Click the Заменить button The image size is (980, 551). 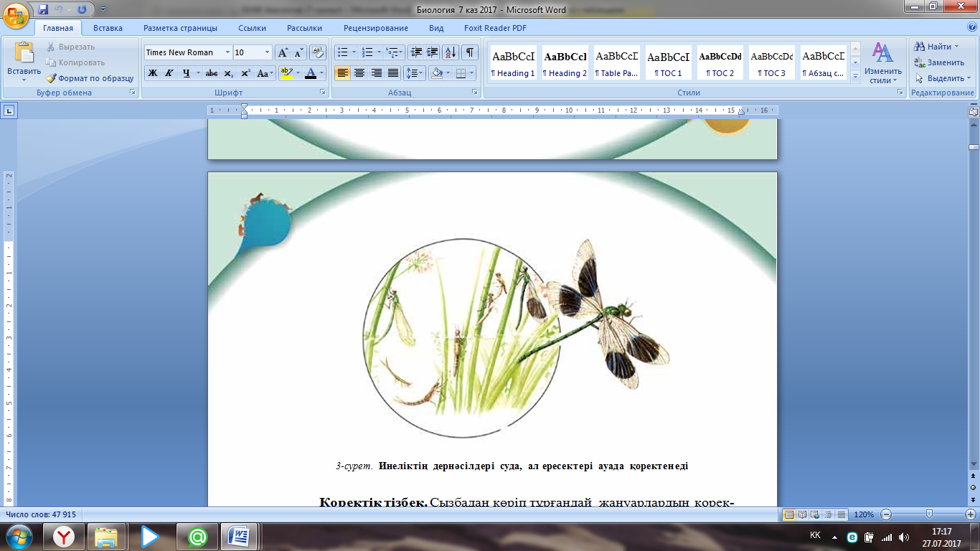pos(945,62)
